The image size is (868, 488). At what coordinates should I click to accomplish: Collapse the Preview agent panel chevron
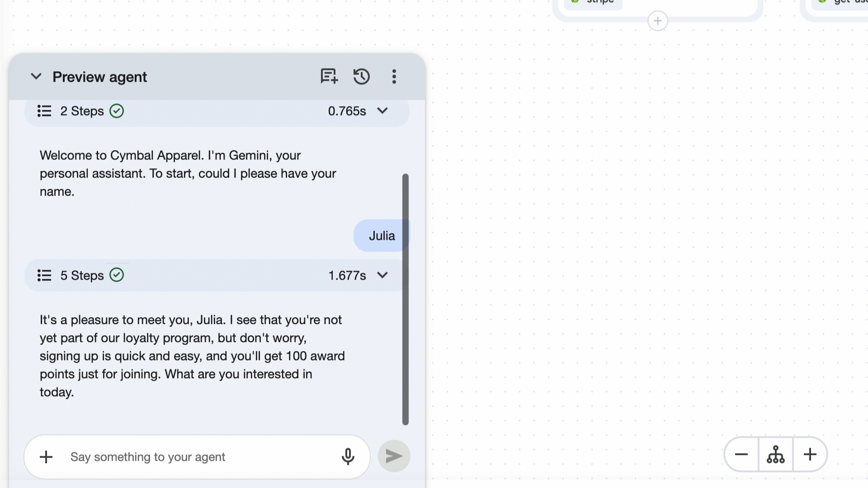coord(36,76)
